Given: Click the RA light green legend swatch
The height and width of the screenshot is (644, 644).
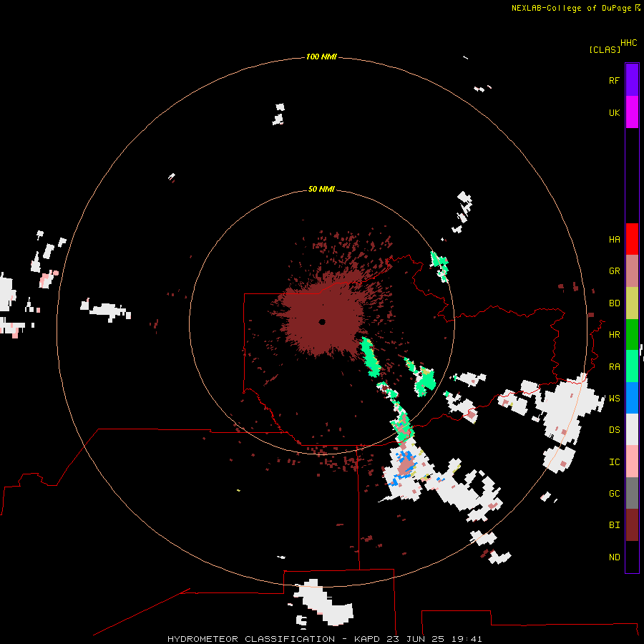Looking at the screenshot, I should tap(632, 366).
